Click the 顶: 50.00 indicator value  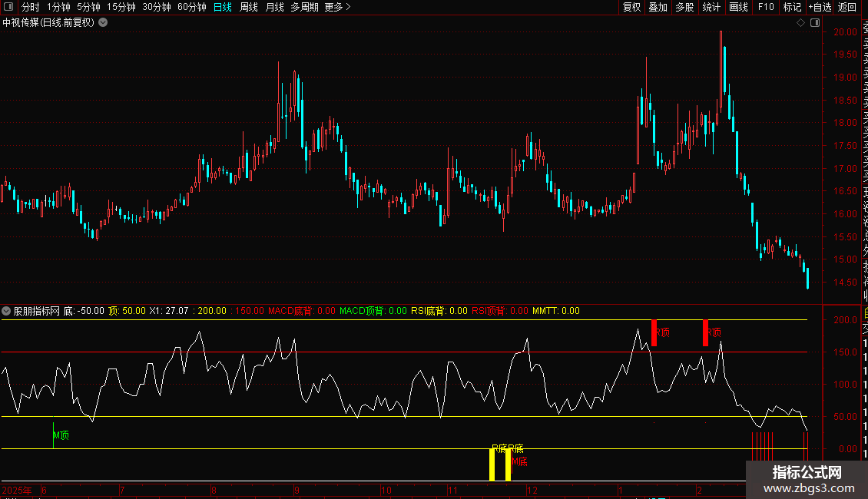(x=127, y=311)
